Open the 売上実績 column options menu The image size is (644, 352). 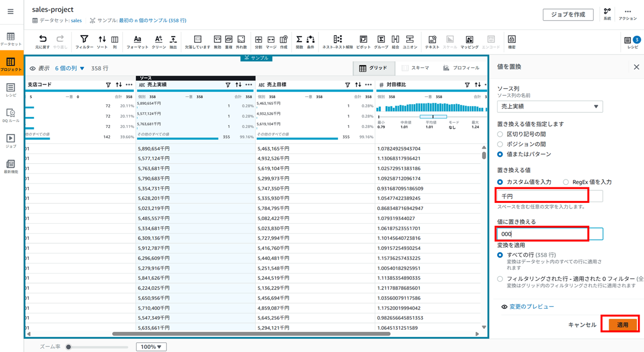click(x=249, y=85)
